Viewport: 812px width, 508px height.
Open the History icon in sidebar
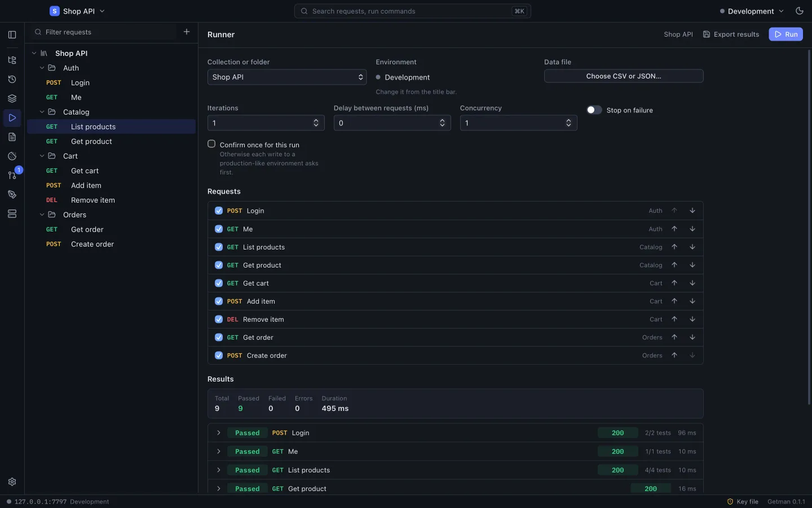(12, 79)
